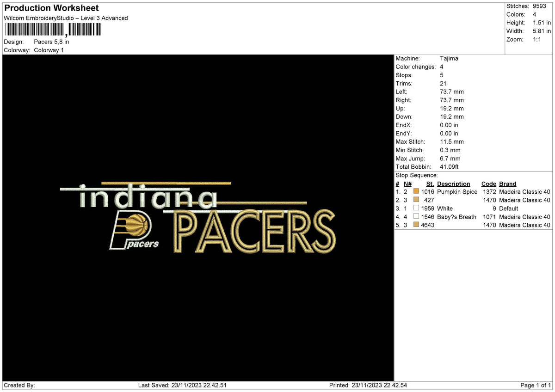
Task: Click the barcode under the worksheet title
Action: point(52,30)
